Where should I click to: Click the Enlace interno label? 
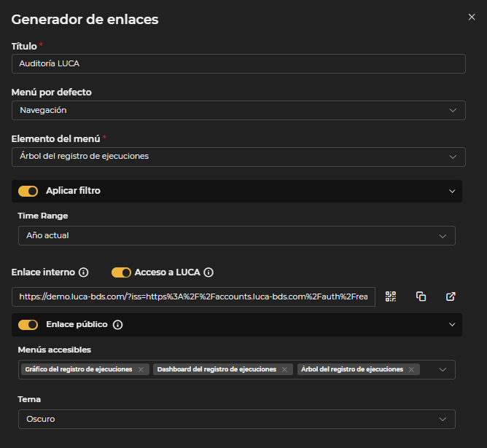(43, 272)
